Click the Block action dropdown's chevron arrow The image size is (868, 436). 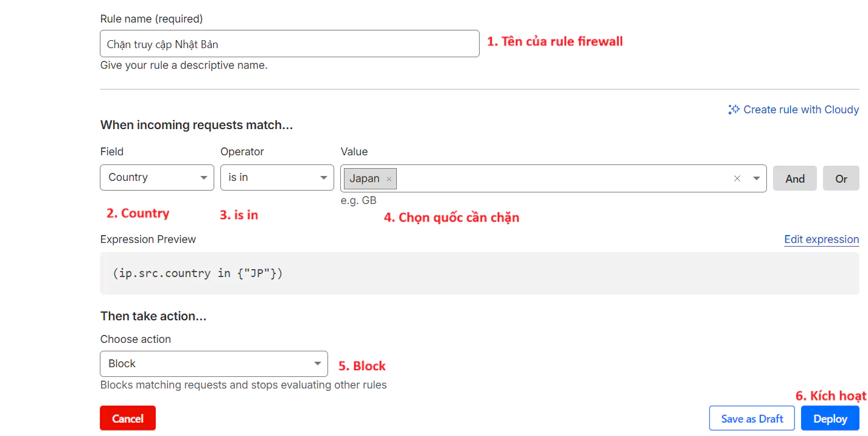coord(317,364)
